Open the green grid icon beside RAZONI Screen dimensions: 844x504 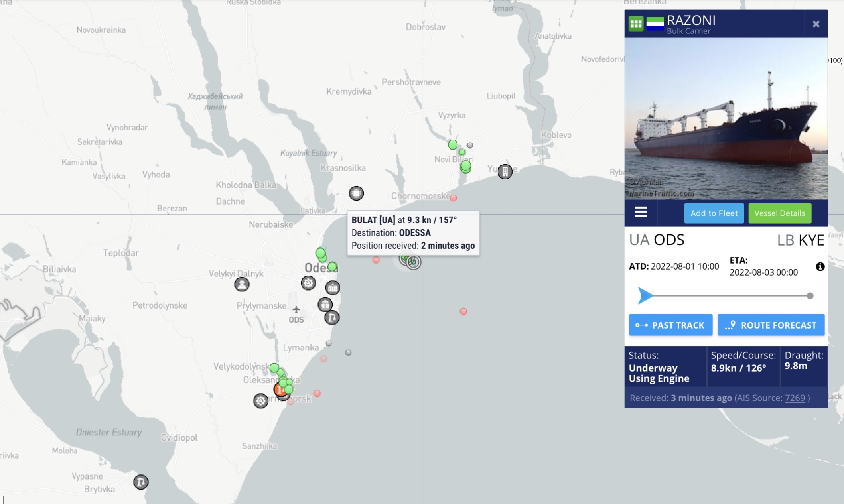coord(636,24)
